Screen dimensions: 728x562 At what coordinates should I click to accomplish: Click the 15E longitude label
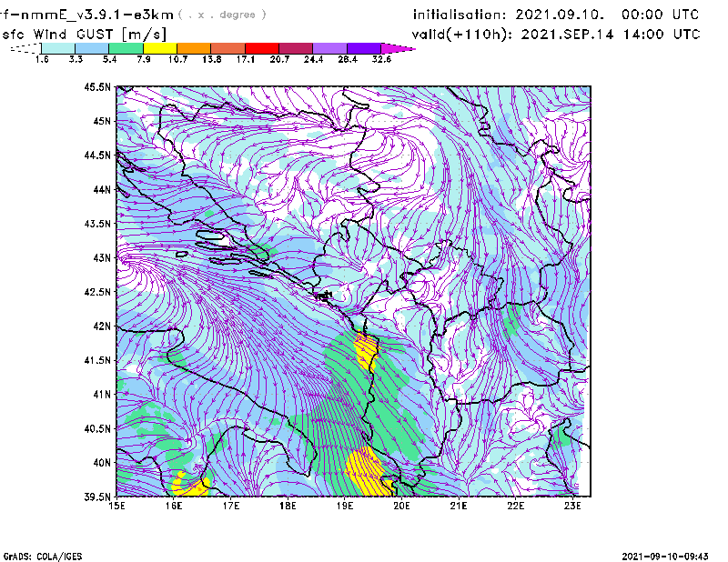[x=116, y=506]
